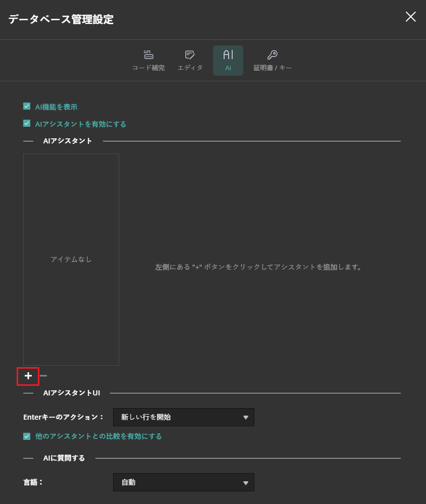Click the minus icon to remove an assistant
The image size is (426, 504).
(x=43, y=376)
